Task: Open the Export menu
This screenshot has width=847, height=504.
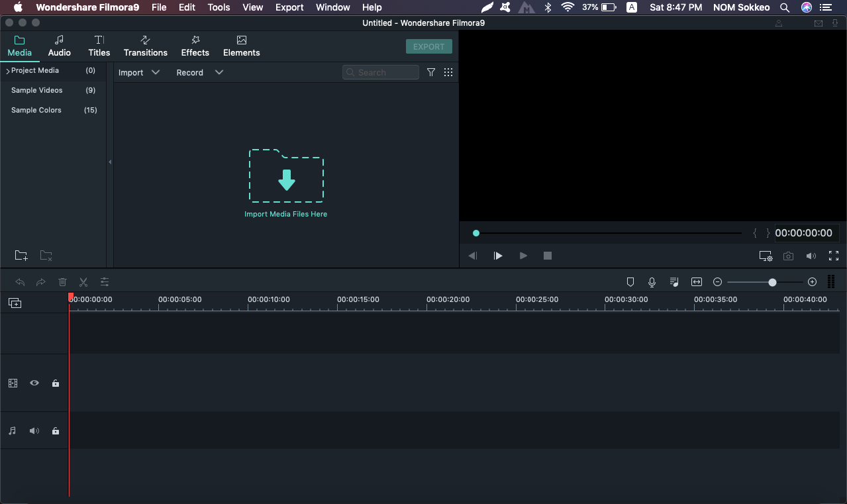Action: point(289,7)
